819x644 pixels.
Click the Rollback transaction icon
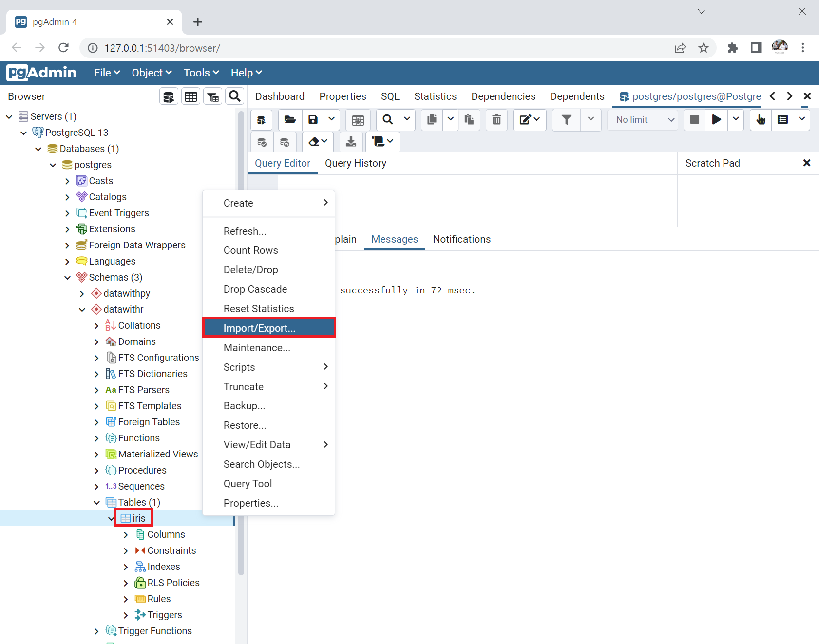pos(285,142)
